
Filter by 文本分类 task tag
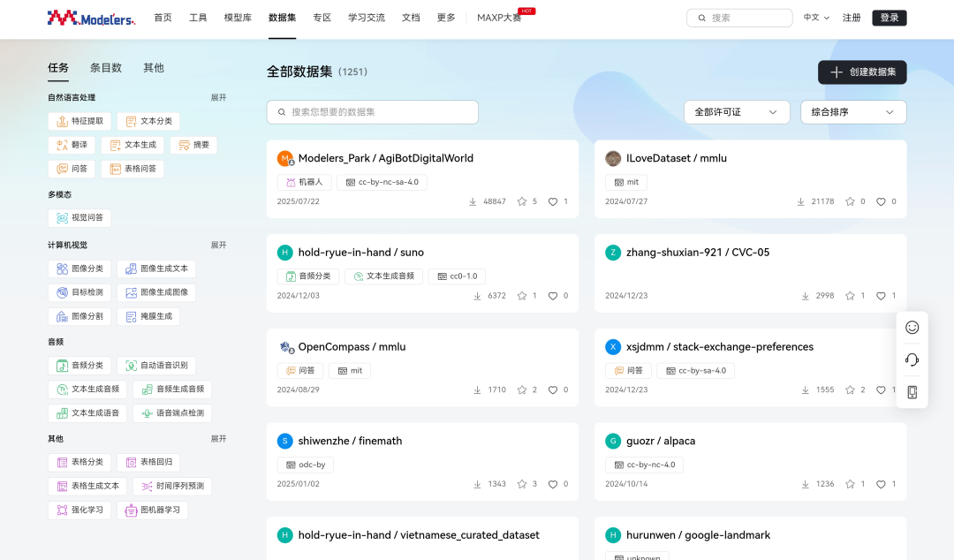(x=148, y=121)
